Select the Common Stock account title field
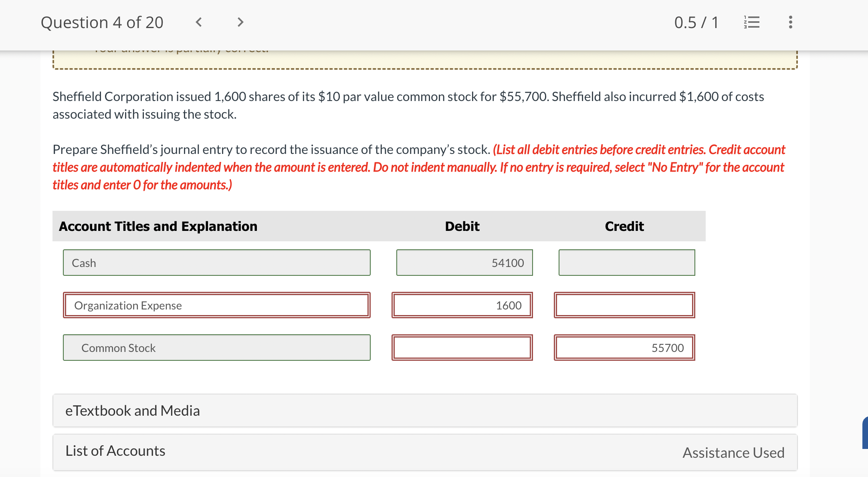 [216, 348]
